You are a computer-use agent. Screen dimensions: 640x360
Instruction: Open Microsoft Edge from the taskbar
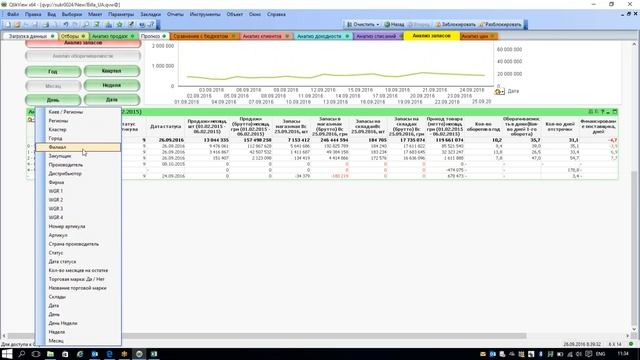click(x=109, y=354)
